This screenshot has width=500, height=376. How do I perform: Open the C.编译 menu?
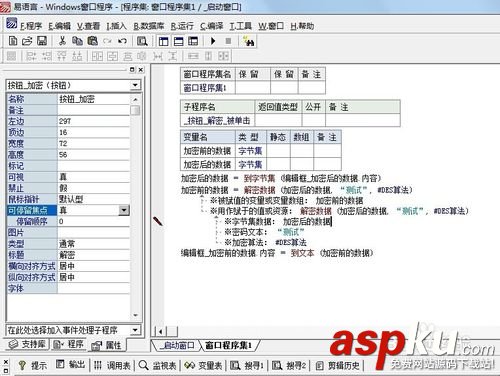(212, 26)
